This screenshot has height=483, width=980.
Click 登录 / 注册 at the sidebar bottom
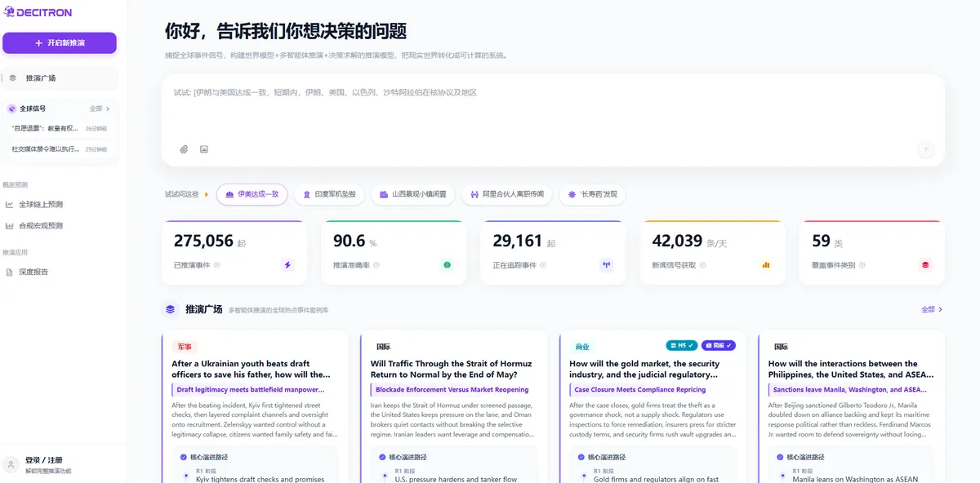point(43,460)
